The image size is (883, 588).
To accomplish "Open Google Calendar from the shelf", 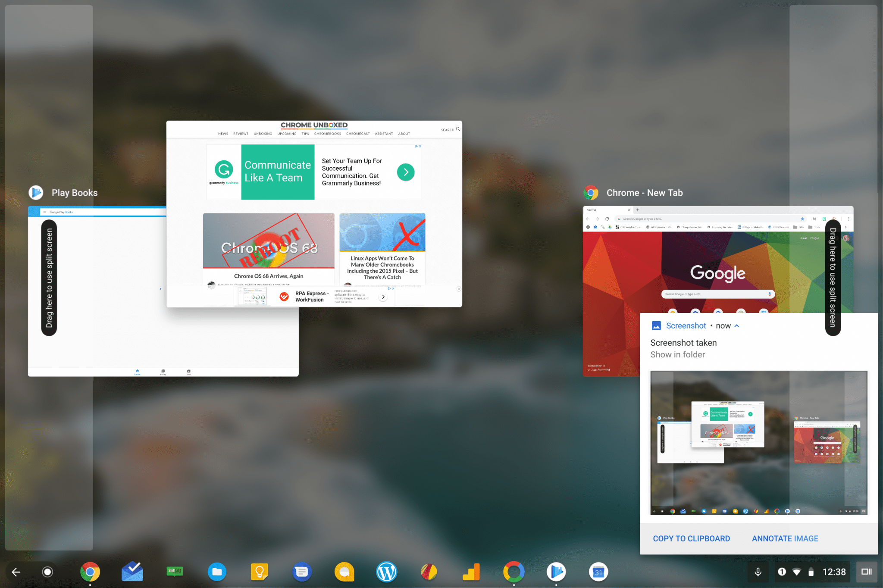I will point(598,572).
